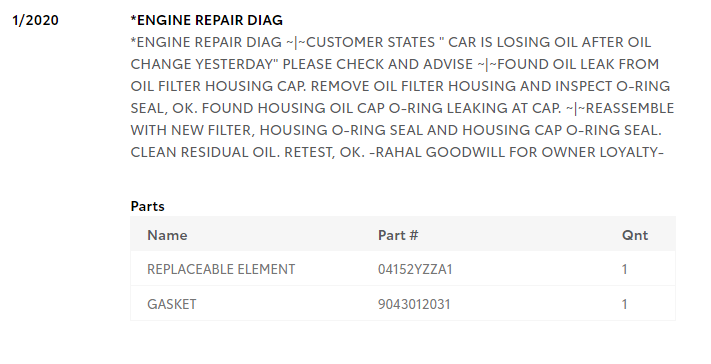
Task: Click the text 'CHANGE YESTERDAY" PLEASE CHECK AND ADVISE'
Action: click(x=302, y=64)
